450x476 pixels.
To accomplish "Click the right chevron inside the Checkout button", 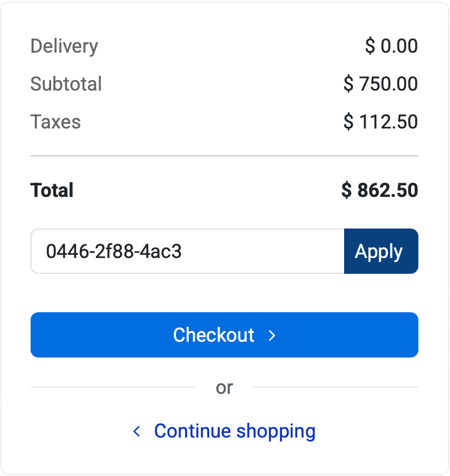I will click(272, 335).
